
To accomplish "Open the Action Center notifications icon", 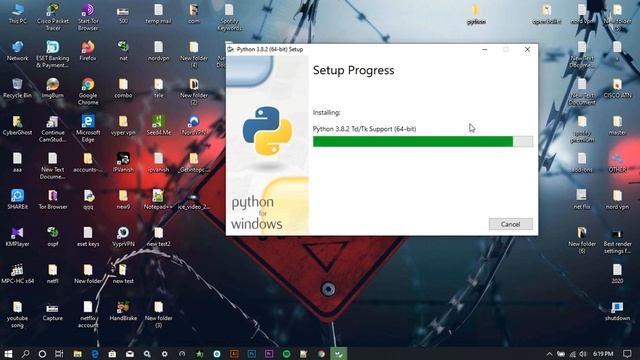I will tap(627, 354).
